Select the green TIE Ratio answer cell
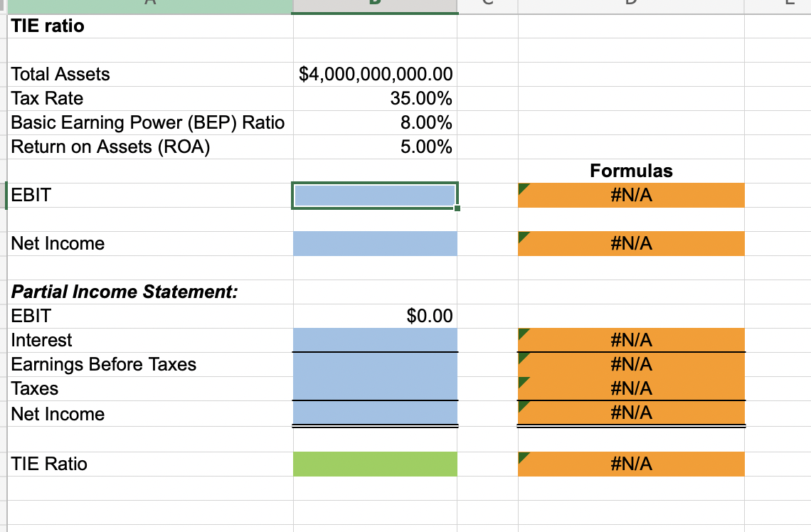This screenshot has width=811, height=532. point(375,464)
